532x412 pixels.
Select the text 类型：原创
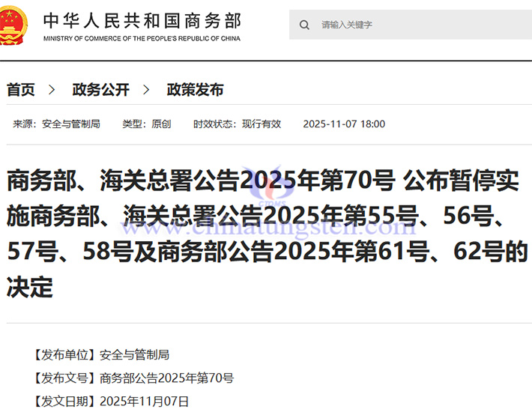pos(147,124)
